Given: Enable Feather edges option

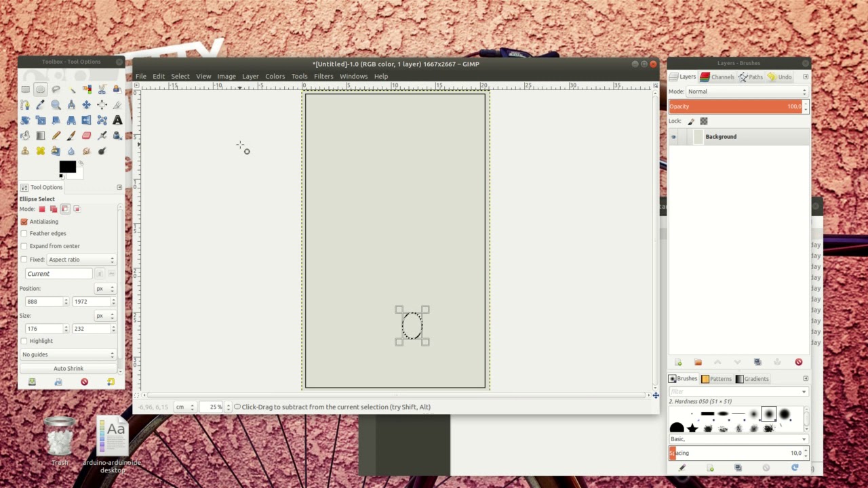Looking at the screenshot, I should pyautogui.click(x=24, y=233).
